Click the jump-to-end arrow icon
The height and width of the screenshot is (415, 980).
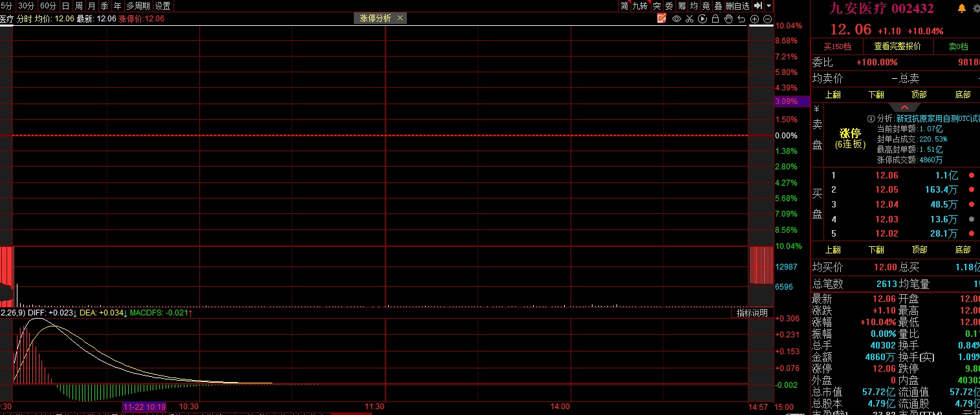[757, 6]
